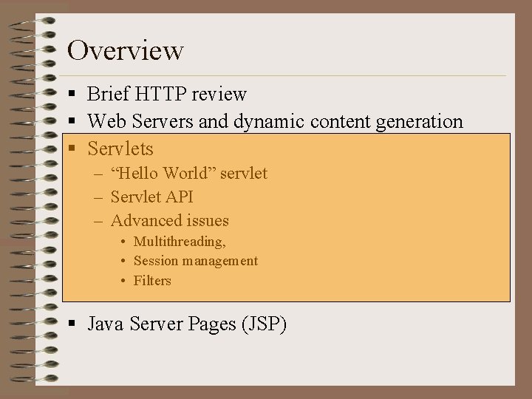Select the 'Brief HTTP review' bullet
Screen dimensions: 532x399
click(166, 94)
